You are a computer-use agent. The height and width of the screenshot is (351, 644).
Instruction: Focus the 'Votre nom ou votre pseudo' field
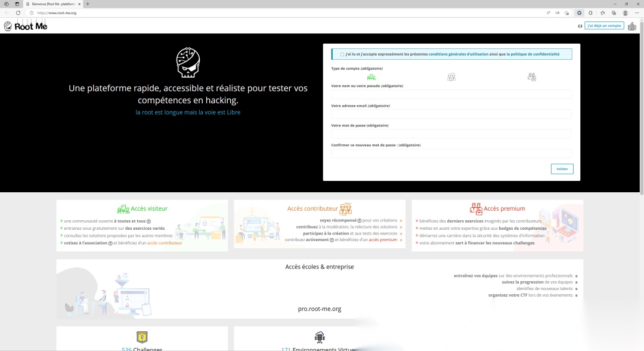coord(451,94)
